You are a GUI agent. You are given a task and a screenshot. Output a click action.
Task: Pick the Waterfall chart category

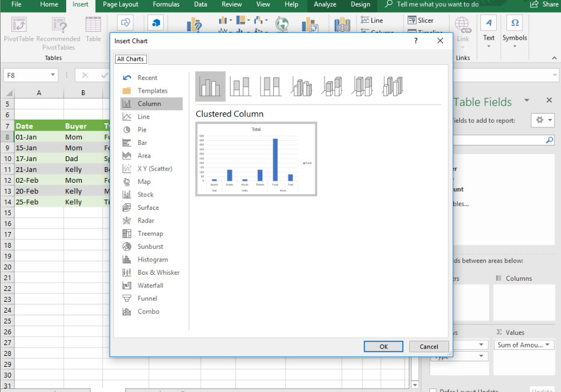click(150, 286)
